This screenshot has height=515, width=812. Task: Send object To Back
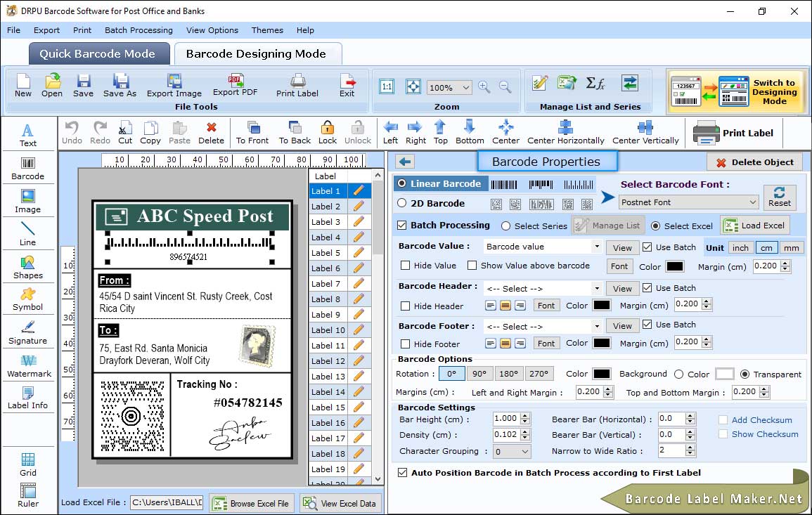(x=295, y=133)
